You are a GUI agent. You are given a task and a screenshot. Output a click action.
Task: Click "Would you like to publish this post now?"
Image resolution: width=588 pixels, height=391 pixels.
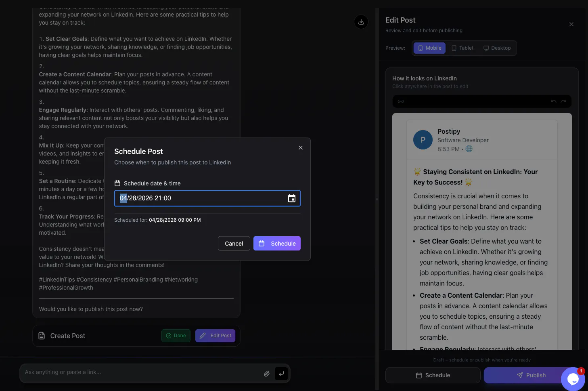point(91,309)
